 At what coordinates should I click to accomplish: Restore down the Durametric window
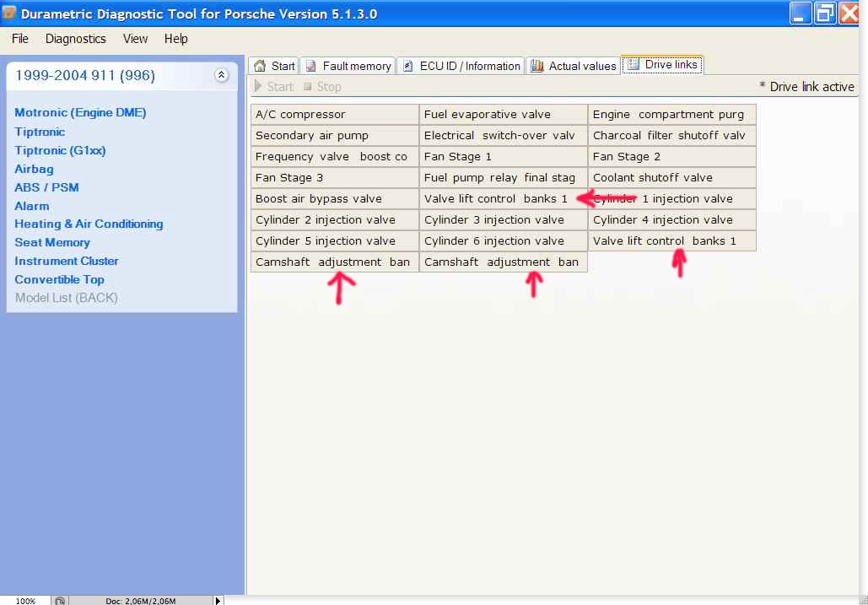click(824, 13)
